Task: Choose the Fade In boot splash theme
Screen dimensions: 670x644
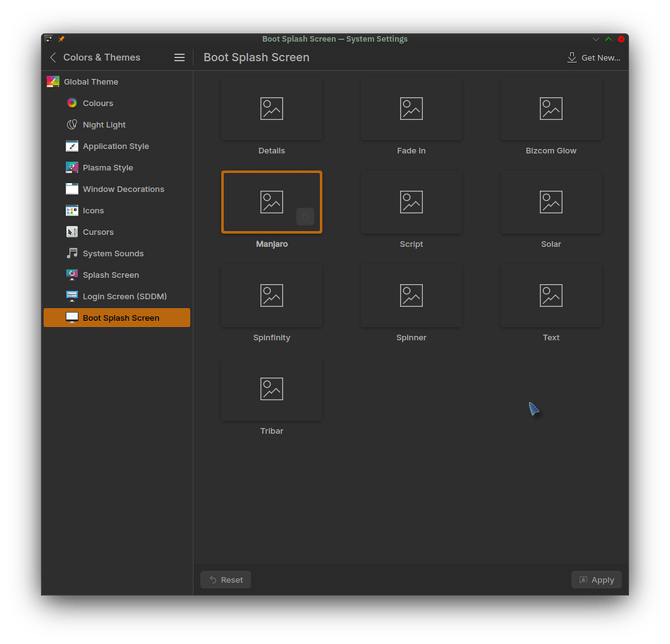Action: [411, 109]
